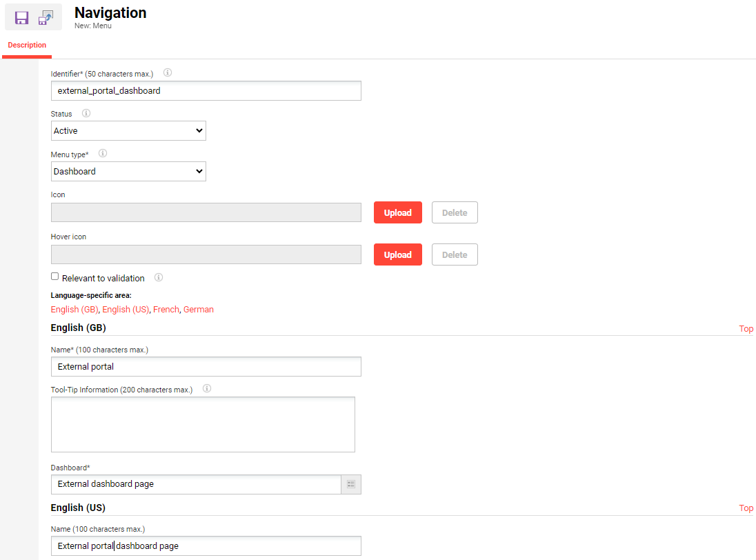Viewport: 756px width, 560px height.
Task: Jump to the French language link
Action: click(166, 310)
